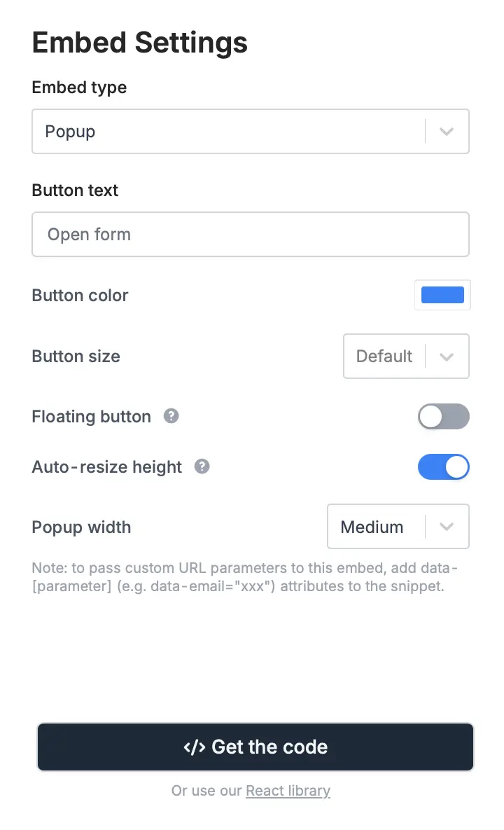Click the Get the code button
This screenshot has width=504, height=830.
tap(255, 747)
